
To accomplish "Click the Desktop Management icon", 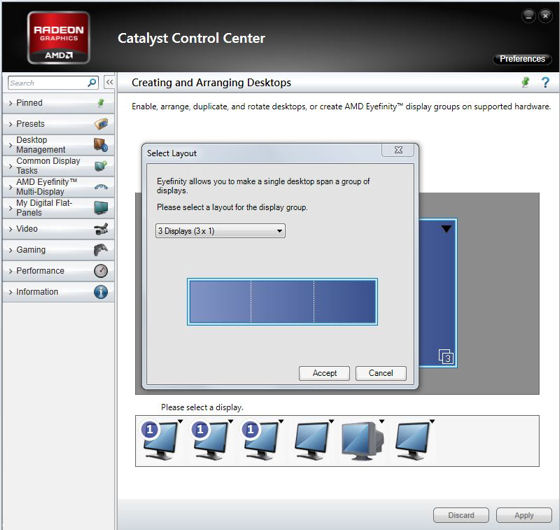I will [x=101, y=145].
